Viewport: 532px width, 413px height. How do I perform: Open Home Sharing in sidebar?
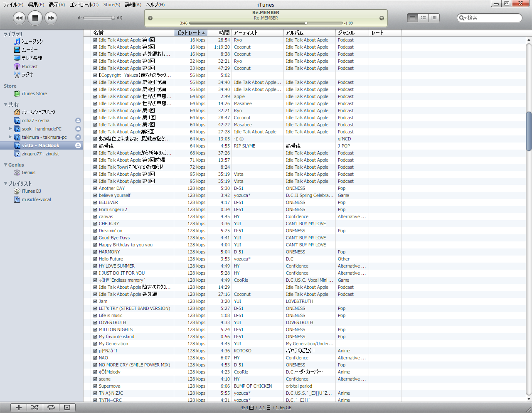[x=34, y=112]
